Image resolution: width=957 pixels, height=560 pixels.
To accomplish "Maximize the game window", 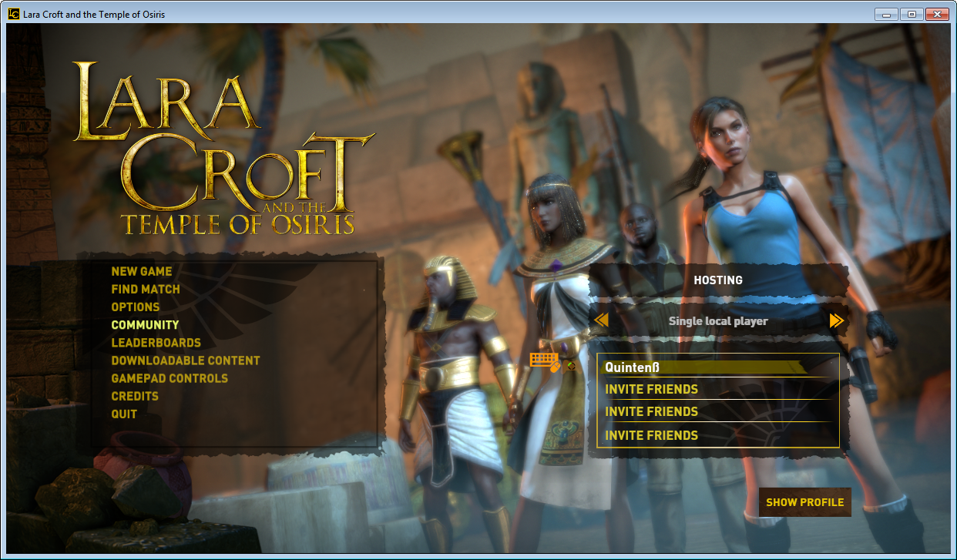I will tap(911, 14).
